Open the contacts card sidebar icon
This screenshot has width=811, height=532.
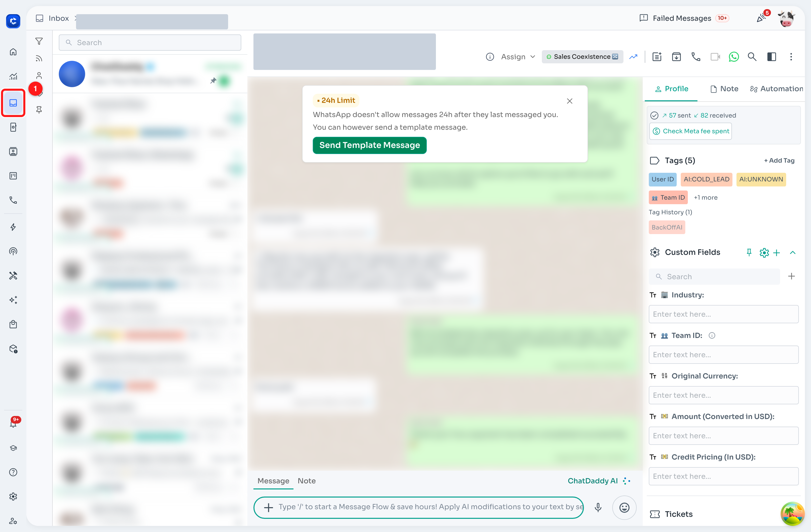tap(13, 151)
